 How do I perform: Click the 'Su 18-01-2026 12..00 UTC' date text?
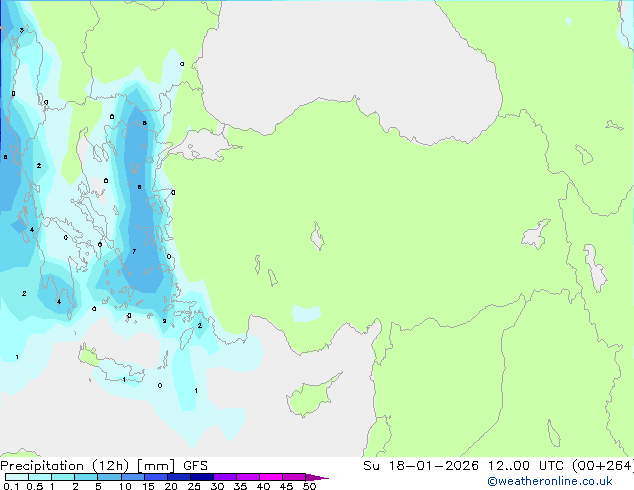(x=464, y=466)
